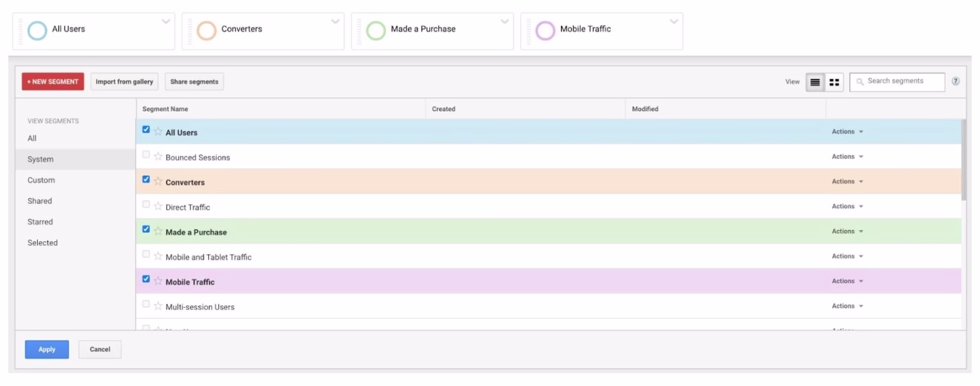Star the Direct Traffic segment
Image resolution: width=980 pixels, height=386 pixels.
pyautogui.click(x=158, y=206)
